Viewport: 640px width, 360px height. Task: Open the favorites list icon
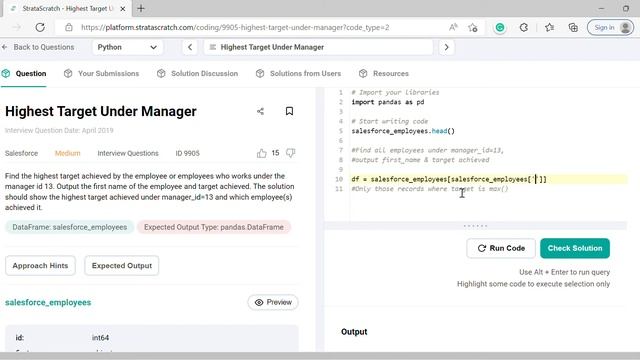click(x=549, y=27)
